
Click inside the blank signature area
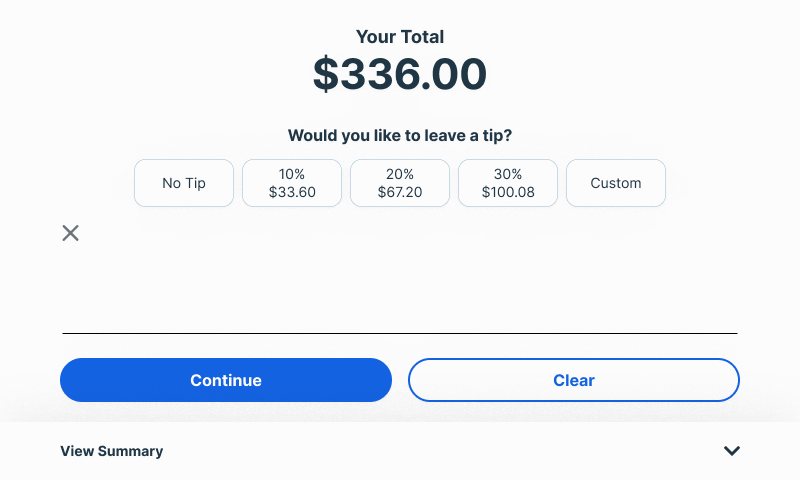coord(400,280)
